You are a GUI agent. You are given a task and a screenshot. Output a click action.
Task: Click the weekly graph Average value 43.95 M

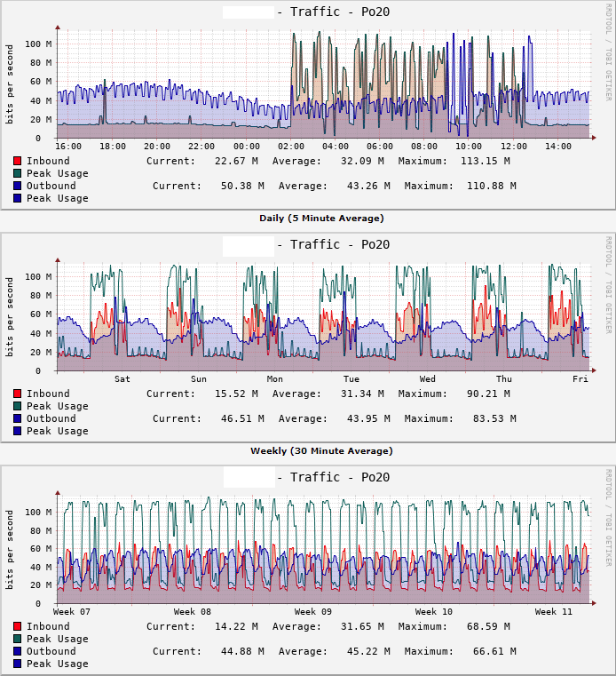(x=368, y=418)
